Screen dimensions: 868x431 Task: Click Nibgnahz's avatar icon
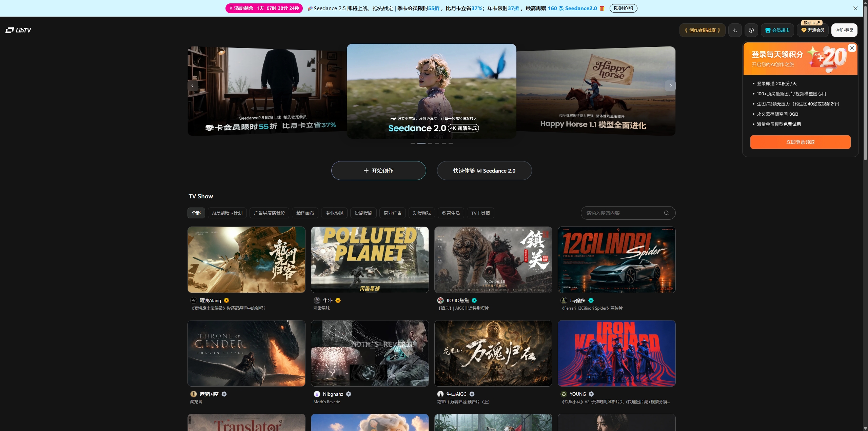(x=317, y=394)
